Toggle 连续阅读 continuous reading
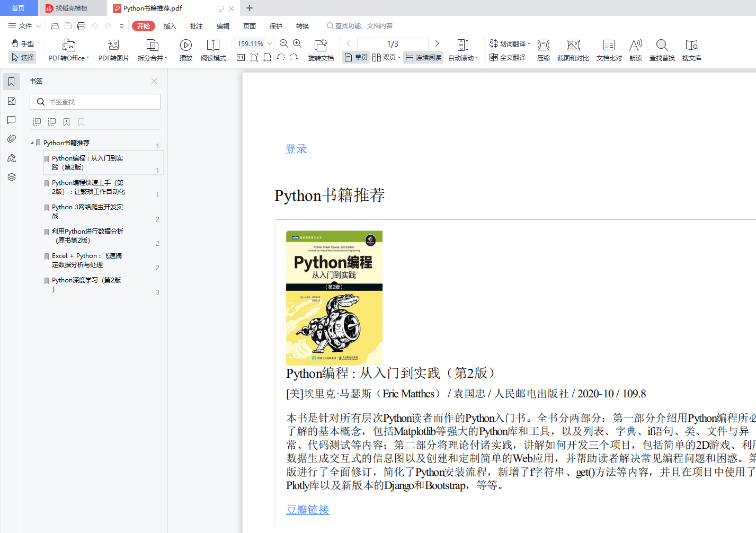Viewport: 756px width, 533px height. coord(423,57)
